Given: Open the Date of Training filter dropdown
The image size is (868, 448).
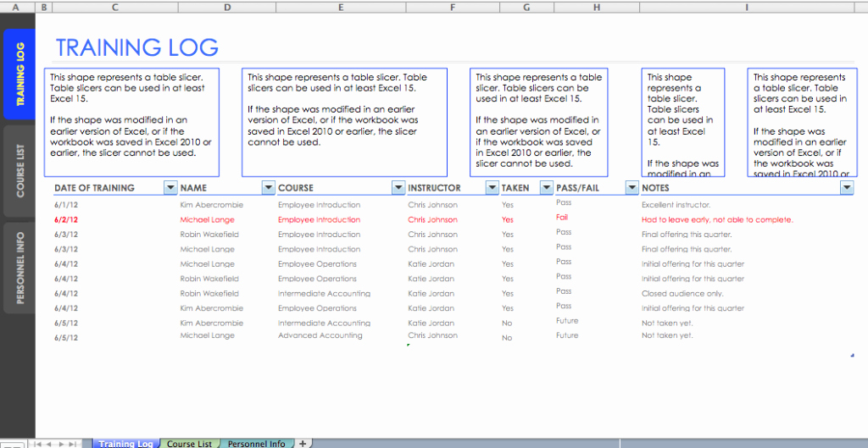Looking at the screenshot, I should pyautogui.click(x=170, y=188).
